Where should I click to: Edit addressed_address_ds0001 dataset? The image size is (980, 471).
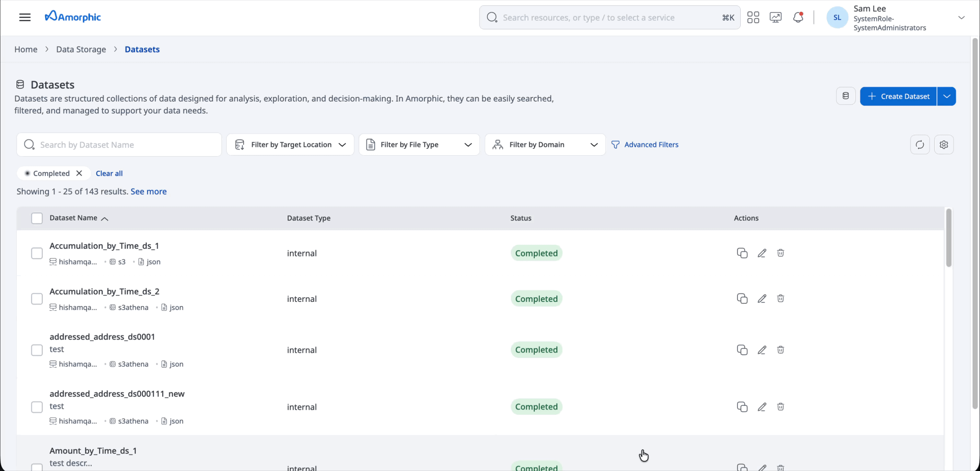coord(762,350)
